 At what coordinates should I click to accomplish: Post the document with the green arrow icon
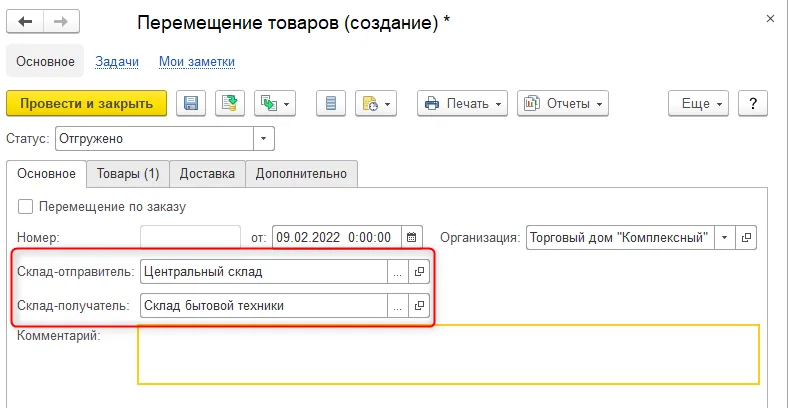pos(230,104)
